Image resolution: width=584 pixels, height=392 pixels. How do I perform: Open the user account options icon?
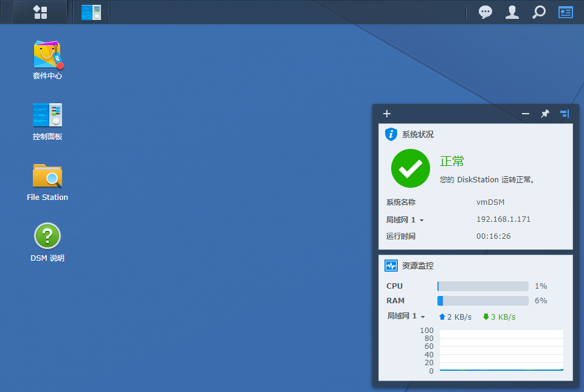[x=512, y=12]
